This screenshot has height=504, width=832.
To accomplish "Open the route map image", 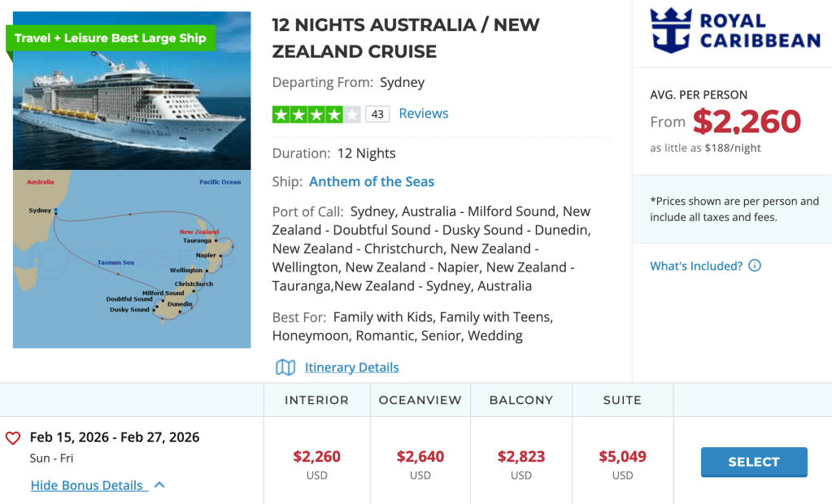I will (132, 259).
